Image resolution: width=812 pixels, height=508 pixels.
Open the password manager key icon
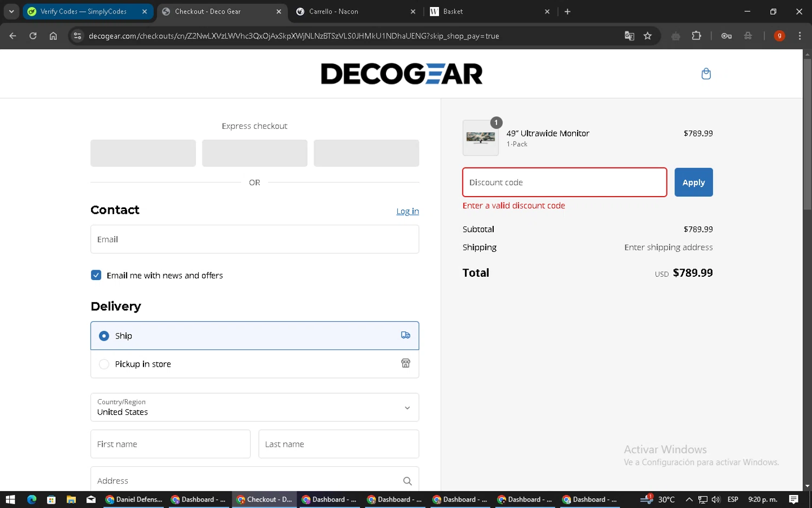pyautogui.click(x=726, y=36)
